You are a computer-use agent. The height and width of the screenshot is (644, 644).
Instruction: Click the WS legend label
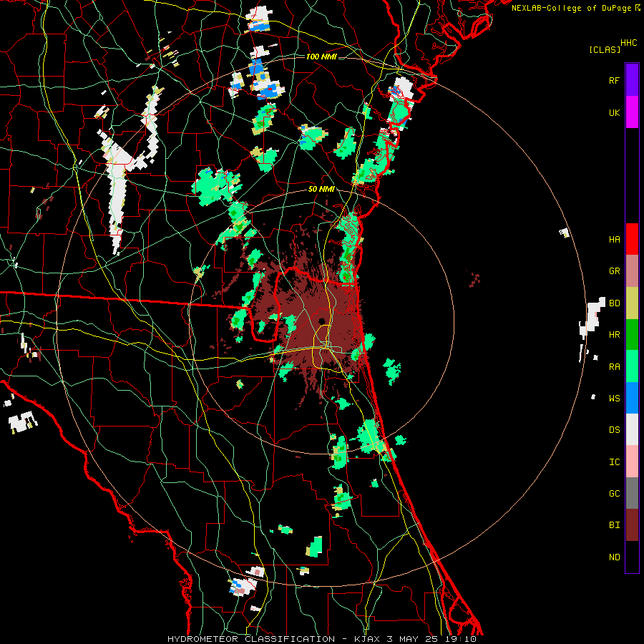(614, 399)
